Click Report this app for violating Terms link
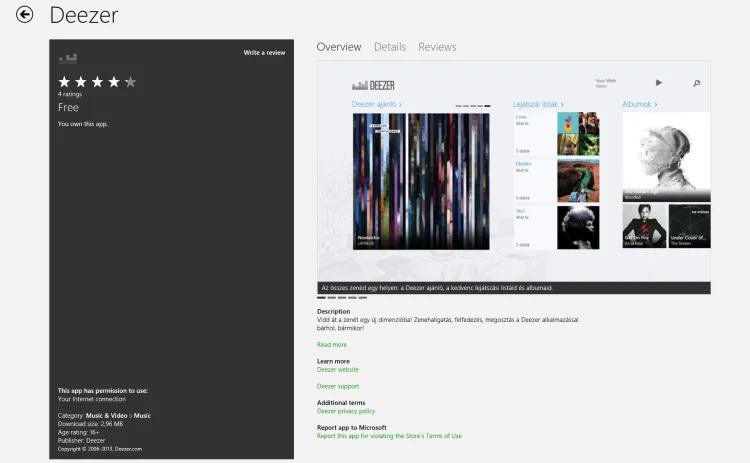This screenshot has height=463, width=750. pos(389,436)
